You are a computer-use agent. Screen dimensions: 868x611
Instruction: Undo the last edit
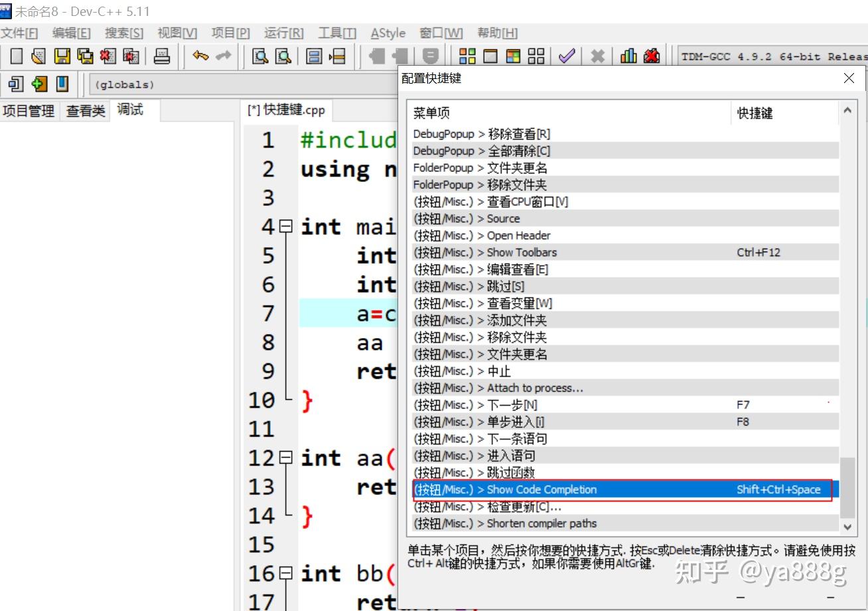point(200,56)
